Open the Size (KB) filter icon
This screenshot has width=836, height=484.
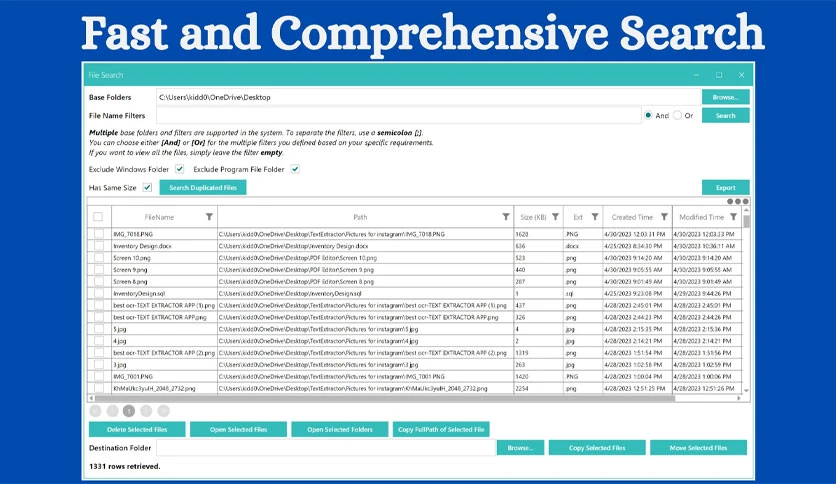coord(556,217)
